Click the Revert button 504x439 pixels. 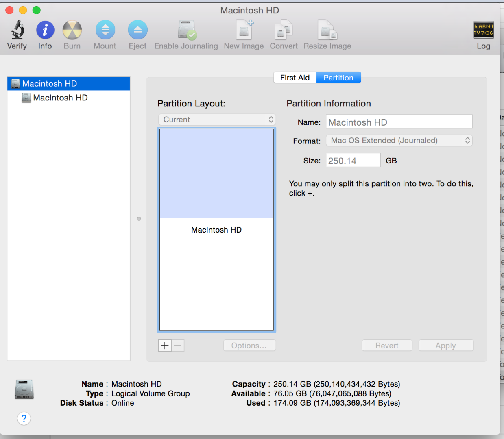pyautogui.click(x=387, y=345)
